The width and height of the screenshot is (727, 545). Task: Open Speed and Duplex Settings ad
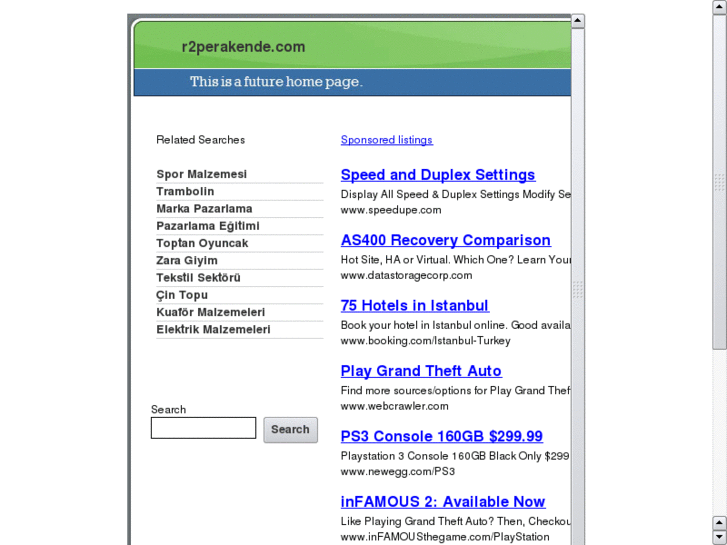[438, 175]
